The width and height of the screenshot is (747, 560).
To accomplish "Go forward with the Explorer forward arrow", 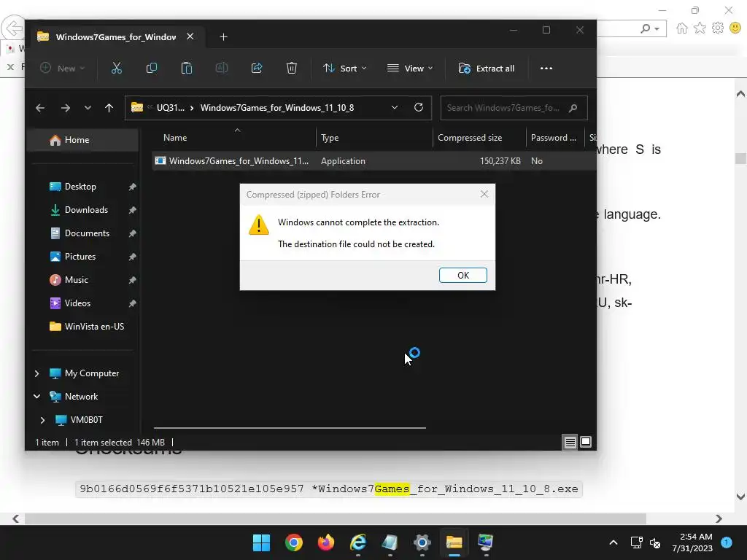I will click(65, 108).
